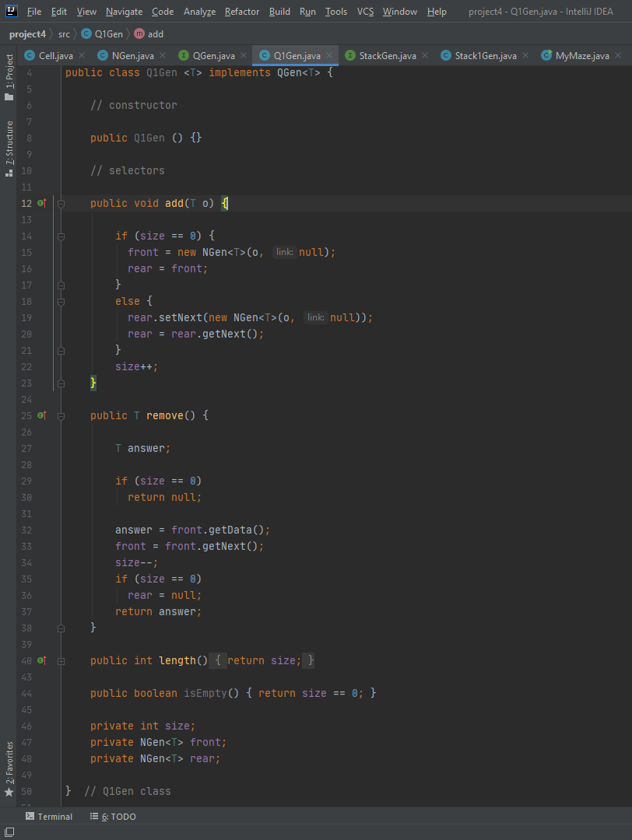Click the tool window quick-access icon in status bar
Screen dimensions: 632x840
click(x=9, y=832)
